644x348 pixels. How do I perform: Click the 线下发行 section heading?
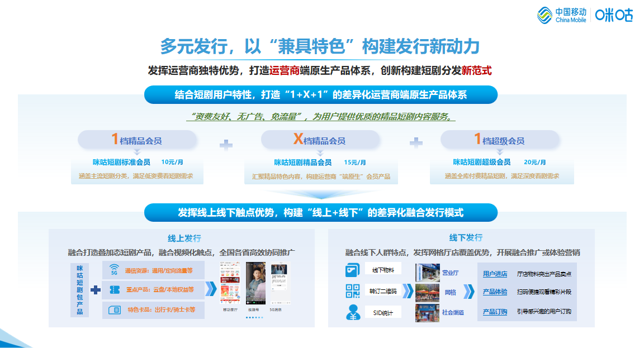(x=466, y=237)
